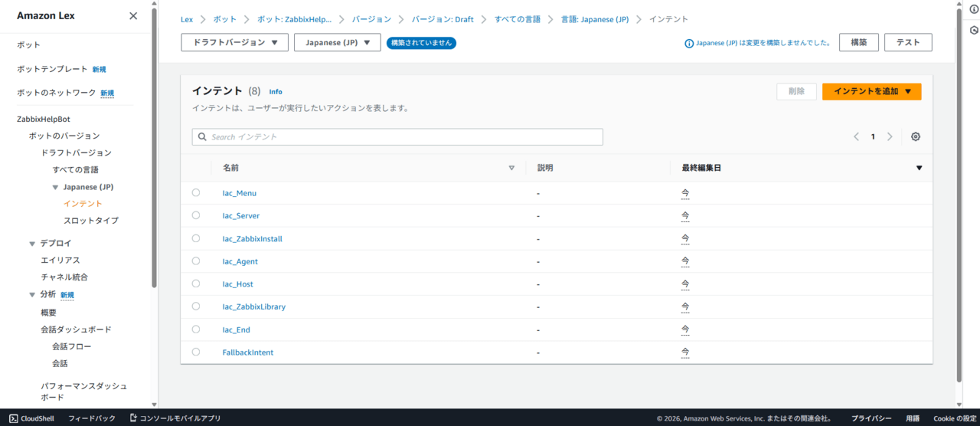Open the Japanese (JP) language dropdown
980x426 pixels.
point(337,42)
